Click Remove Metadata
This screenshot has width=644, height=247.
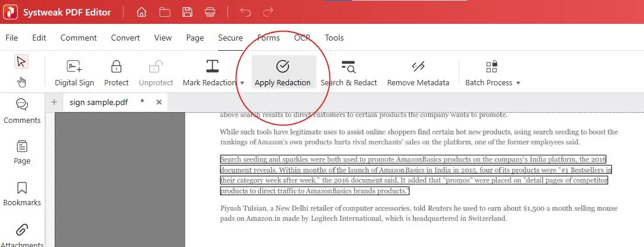[x=418, y=73]
